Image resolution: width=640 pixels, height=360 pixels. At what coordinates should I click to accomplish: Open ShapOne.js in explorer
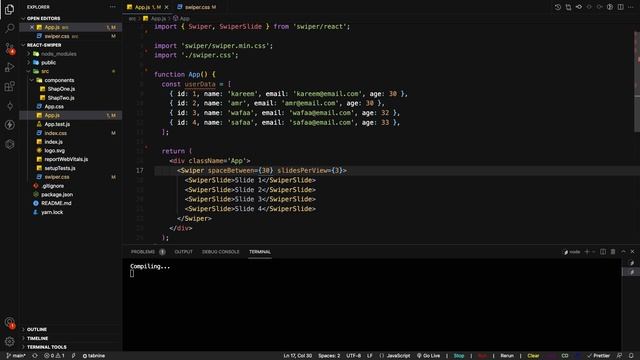coord(61,89)
